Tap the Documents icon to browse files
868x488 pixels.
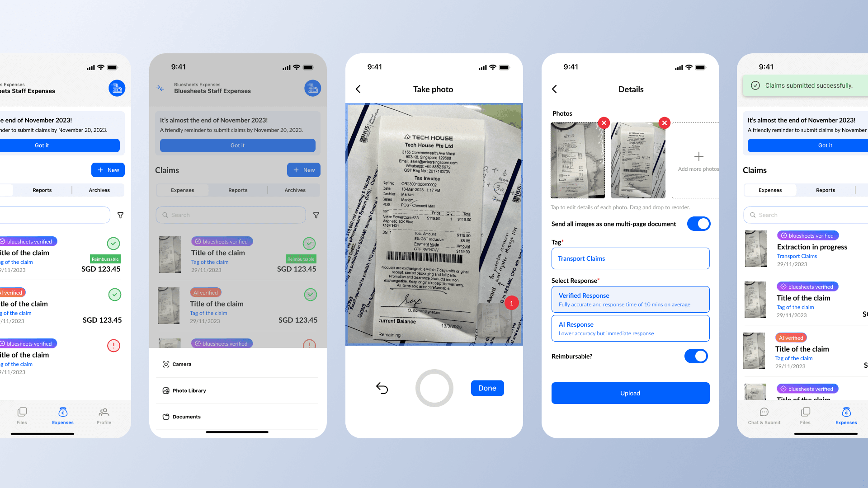166,416
